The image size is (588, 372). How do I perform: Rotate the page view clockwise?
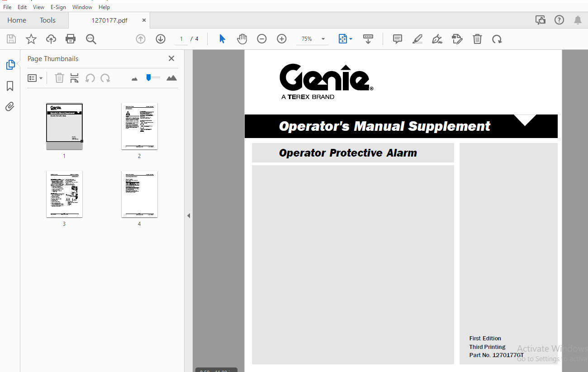(497, 39)
